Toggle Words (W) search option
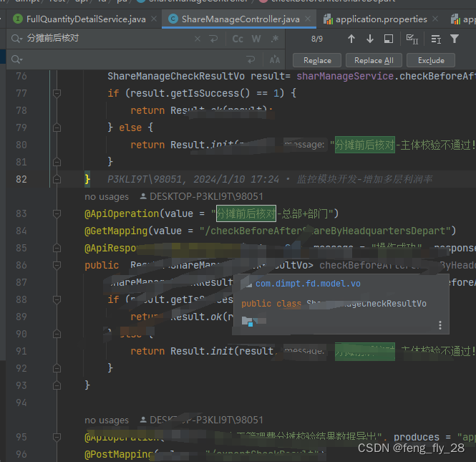Screen dimensions: 476x462 pyautogui.click(x=256, y=39)
